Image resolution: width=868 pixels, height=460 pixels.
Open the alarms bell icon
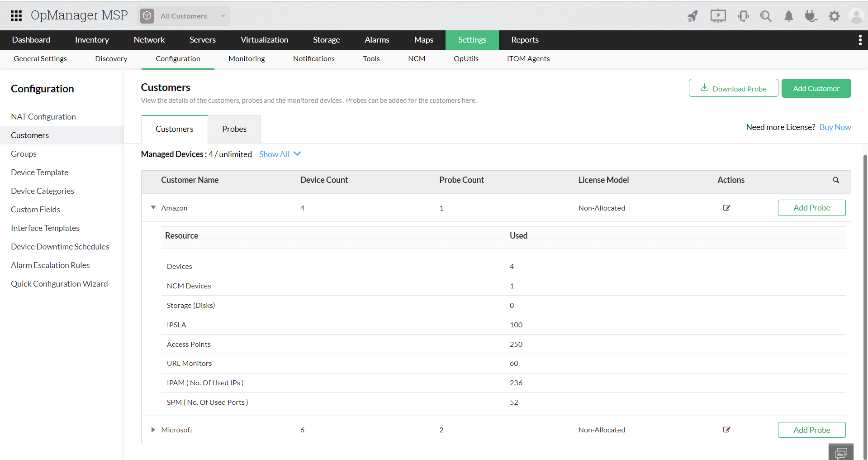[788, 16]
